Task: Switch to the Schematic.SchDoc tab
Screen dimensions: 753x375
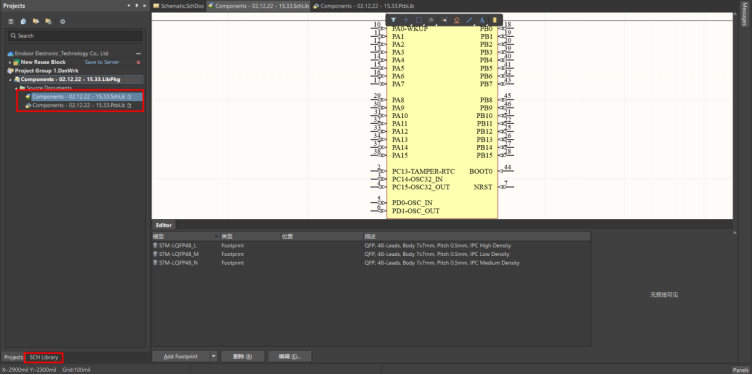Action: (179, 6)
